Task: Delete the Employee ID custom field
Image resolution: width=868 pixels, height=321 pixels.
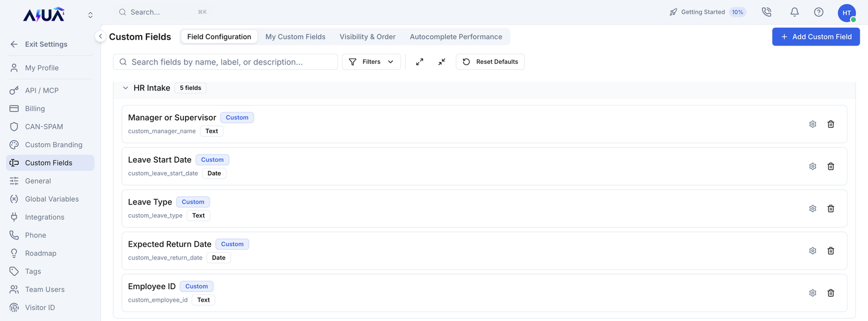Action: (x=831, y=293)
